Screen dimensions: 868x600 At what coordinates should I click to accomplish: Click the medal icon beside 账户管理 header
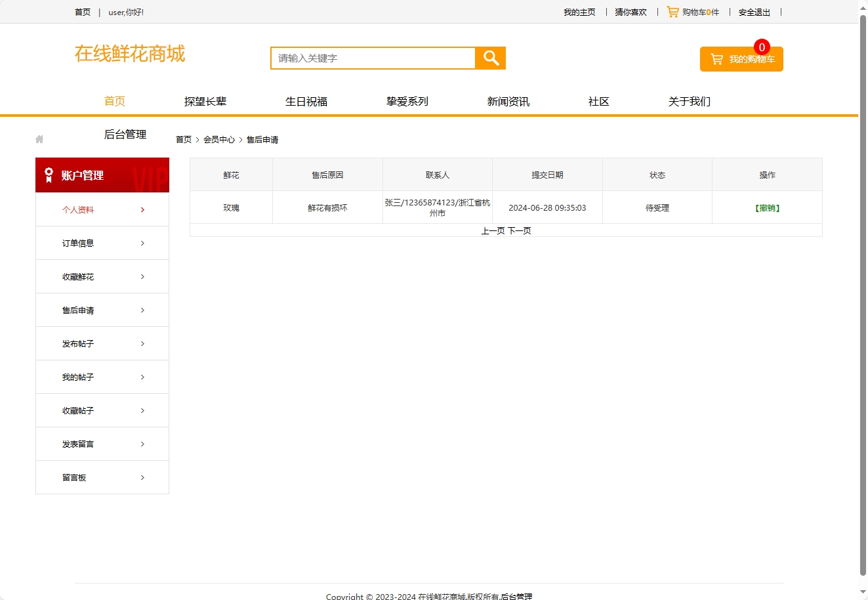click(x=48, y=175)
